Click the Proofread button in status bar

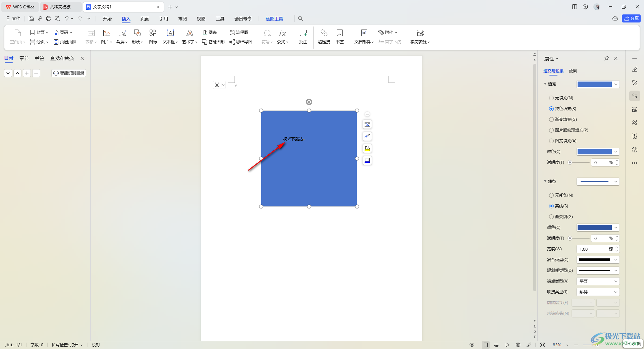point(96,345)
